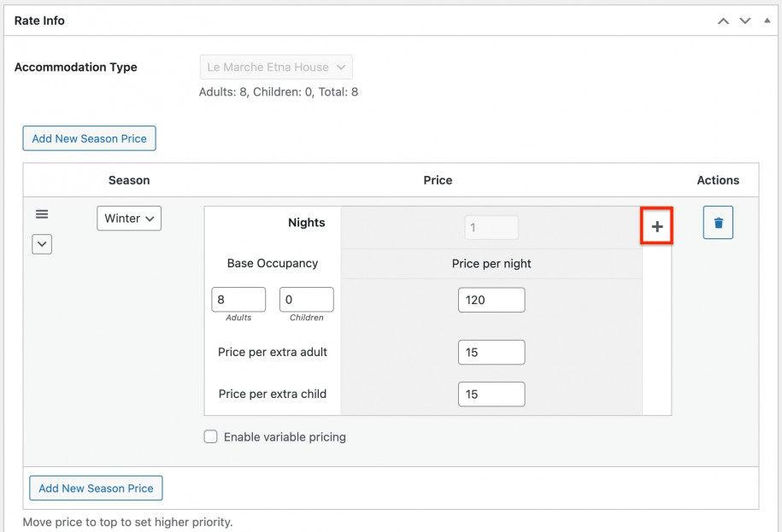Collapse the season row with chevron button
The height and width of the screenshot is (532, 782).
pyautogui.click(x=42, y=244)
